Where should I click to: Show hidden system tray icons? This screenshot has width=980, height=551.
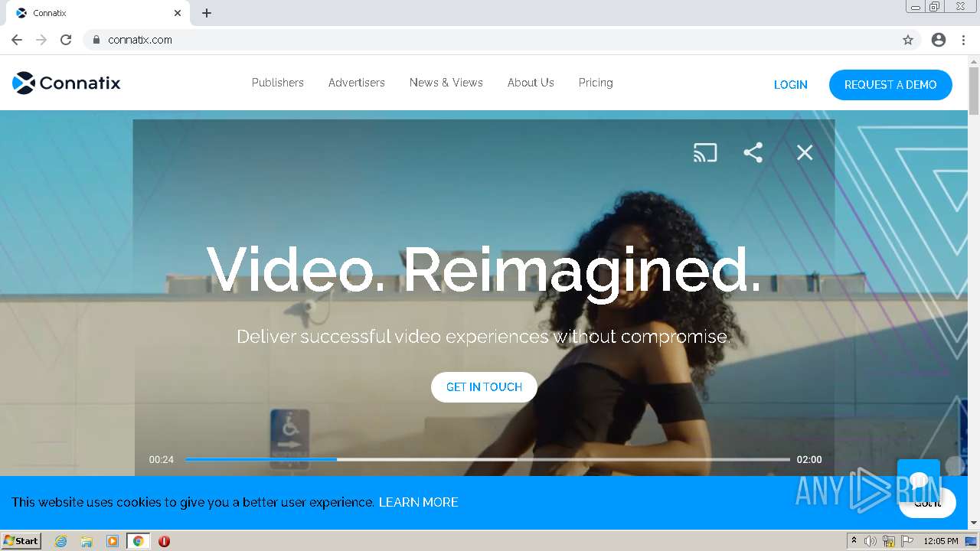click(x=854, y=541)
